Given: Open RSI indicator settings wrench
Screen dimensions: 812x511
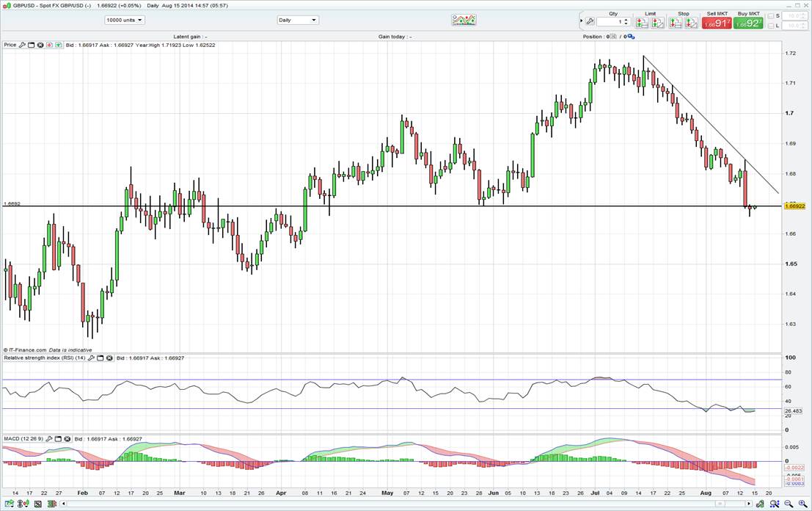Looking at the screenshot, I should (x=91, y=358).
